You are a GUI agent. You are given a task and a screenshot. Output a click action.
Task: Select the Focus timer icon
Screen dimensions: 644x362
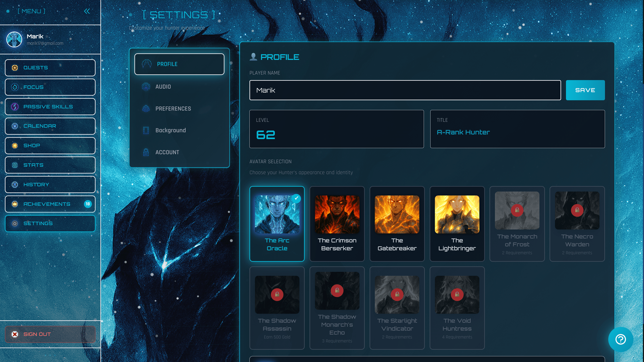15,87
